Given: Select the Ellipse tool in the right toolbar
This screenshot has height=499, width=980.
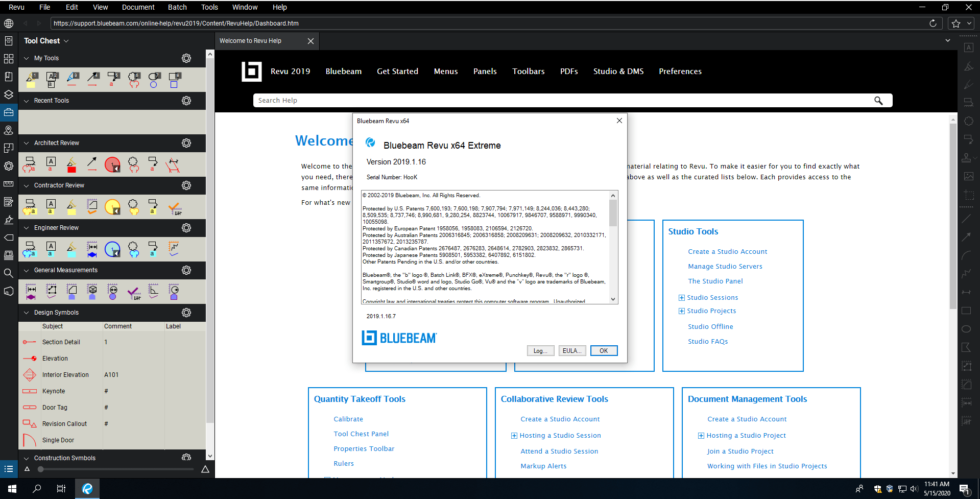Looking at the screenshot, I should point(966,329).
